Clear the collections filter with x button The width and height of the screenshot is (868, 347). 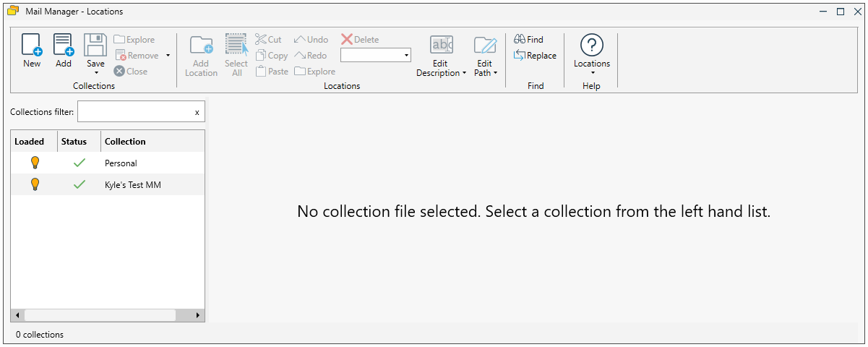(197, 112)
